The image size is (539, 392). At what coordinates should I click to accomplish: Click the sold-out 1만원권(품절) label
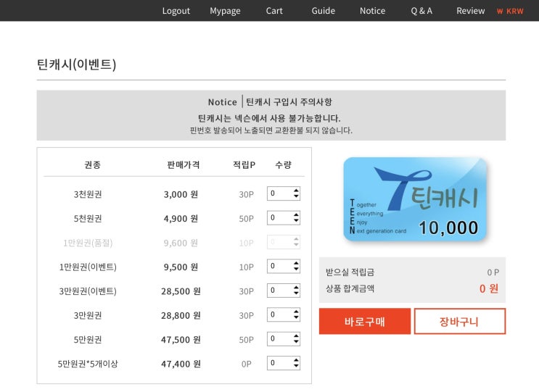(x=88, y=243)
